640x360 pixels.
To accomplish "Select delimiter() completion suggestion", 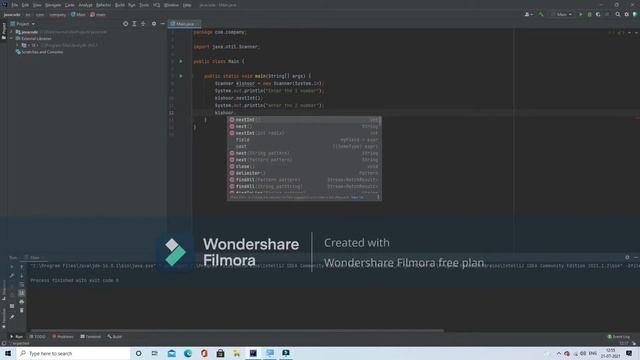I will click(304, 173).
